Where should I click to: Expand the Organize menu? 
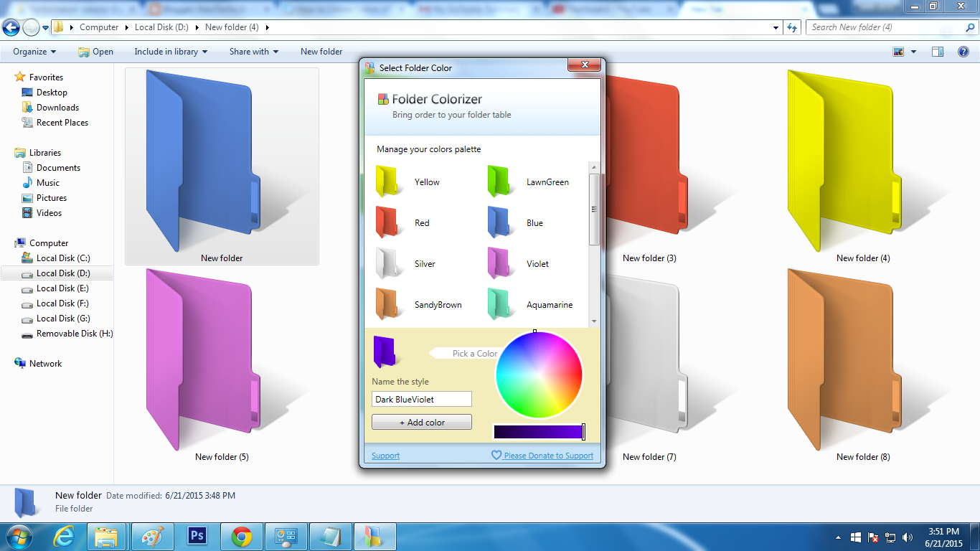coord(33,52)
